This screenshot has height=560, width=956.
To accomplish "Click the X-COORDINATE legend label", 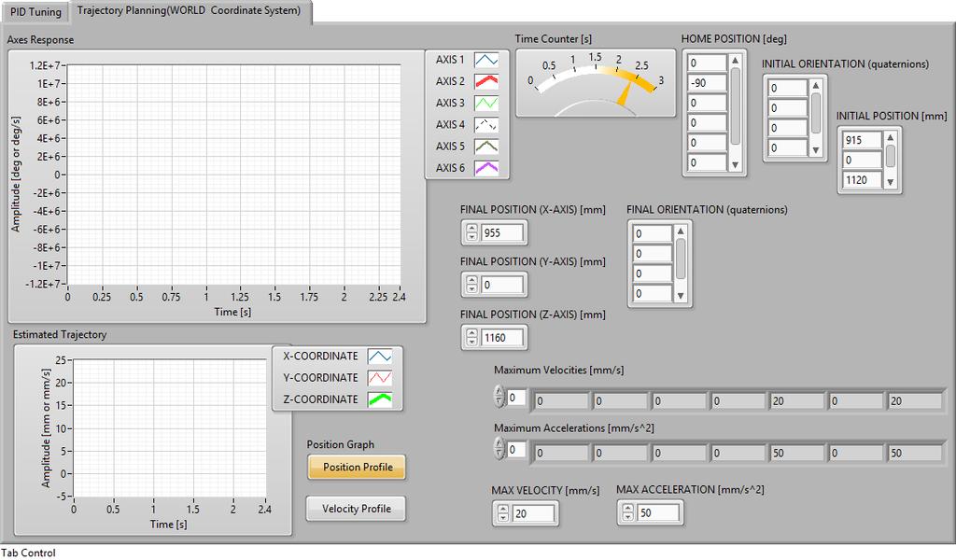I will pos(320,356).
